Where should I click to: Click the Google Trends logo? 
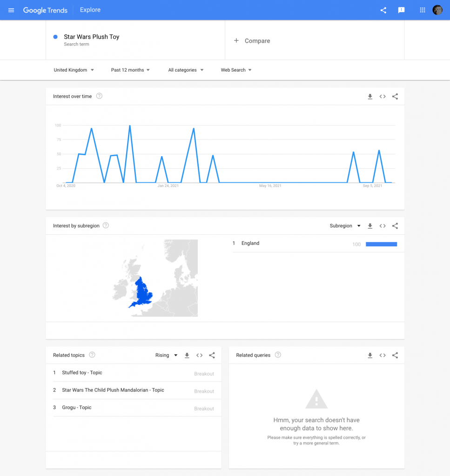point(45,10)
